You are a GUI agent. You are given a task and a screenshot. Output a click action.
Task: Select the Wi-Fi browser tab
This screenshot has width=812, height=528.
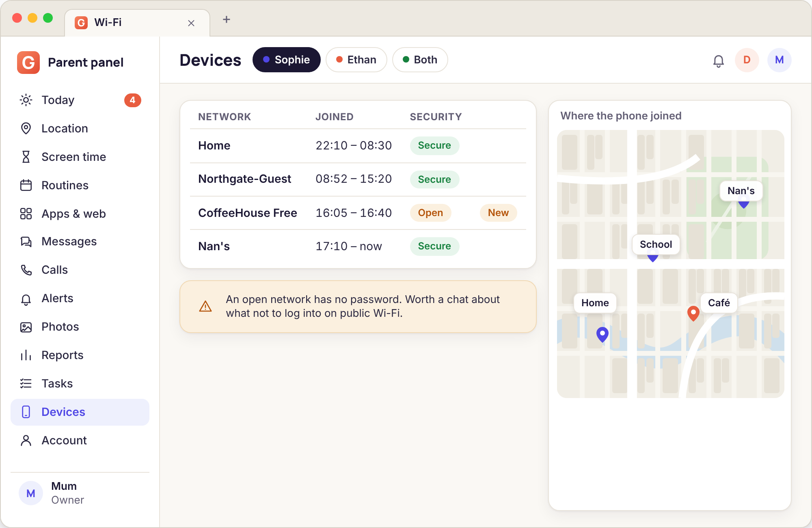pos(137,23)
